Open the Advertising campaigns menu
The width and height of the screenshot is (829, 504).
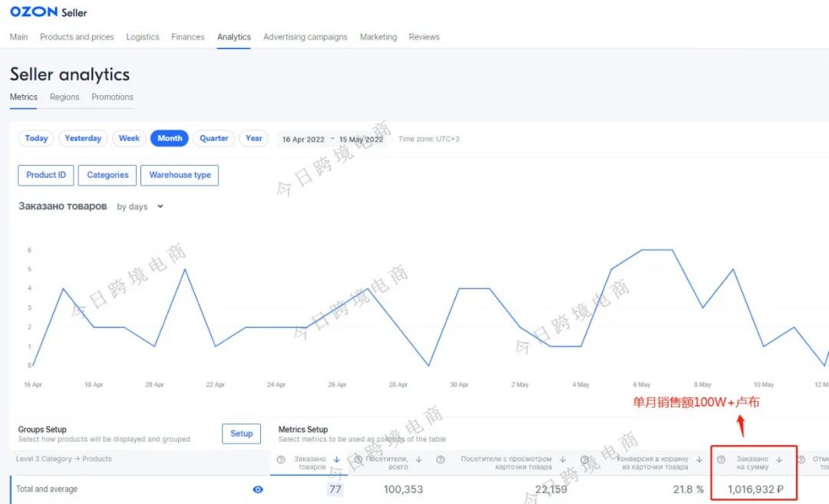point(305,37)
